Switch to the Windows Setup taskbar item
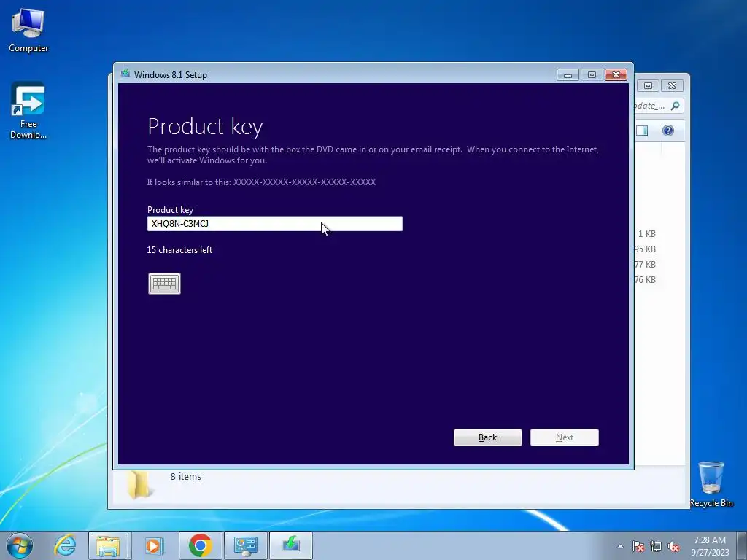 point(291,545)
